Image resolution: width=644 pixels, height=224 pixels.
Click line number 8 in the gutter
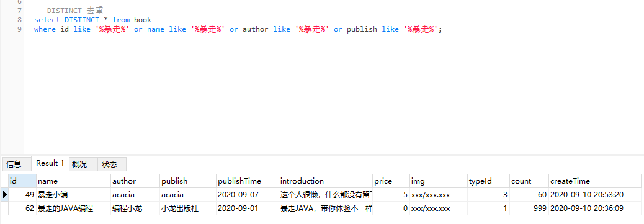pos(20,20)
